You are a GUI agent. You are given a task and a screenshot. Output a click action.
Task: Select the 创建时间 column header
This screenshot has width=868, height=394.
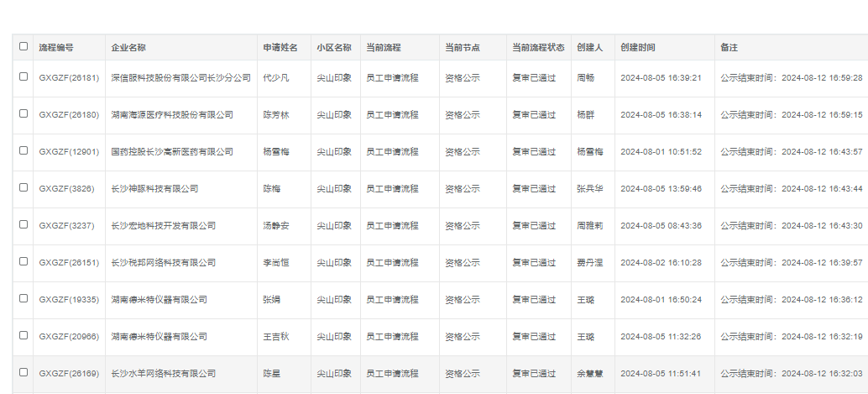(638, 48)
